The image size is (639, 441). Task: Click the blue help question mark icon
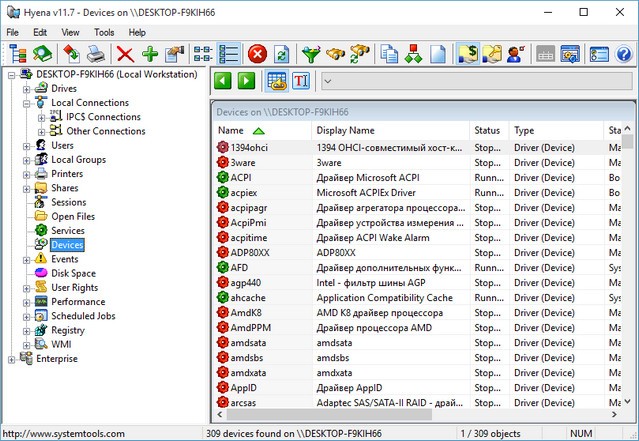pos(624,54)
